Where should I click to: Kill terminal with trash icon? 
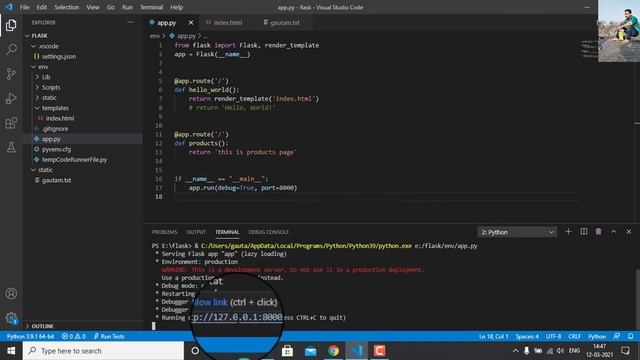click(x=598, y=231)
